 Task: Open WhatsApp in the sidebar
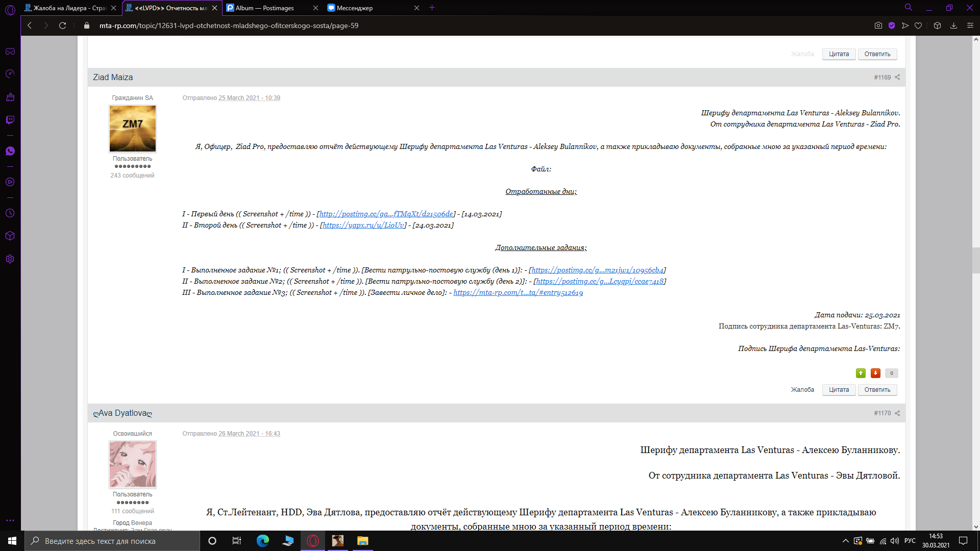(x=10, y=151)
